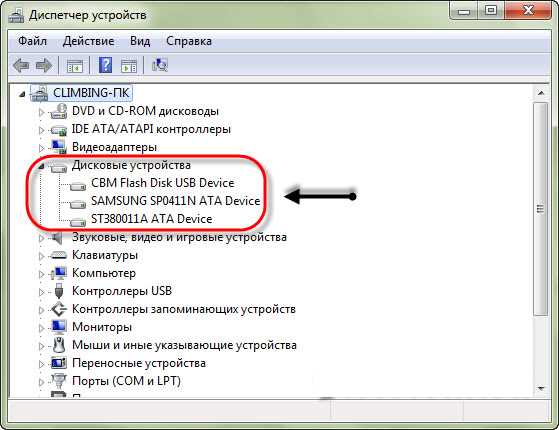Select Порты (COM и LPT) item
This screenshot has width=559, height=430.
[126, 381]
